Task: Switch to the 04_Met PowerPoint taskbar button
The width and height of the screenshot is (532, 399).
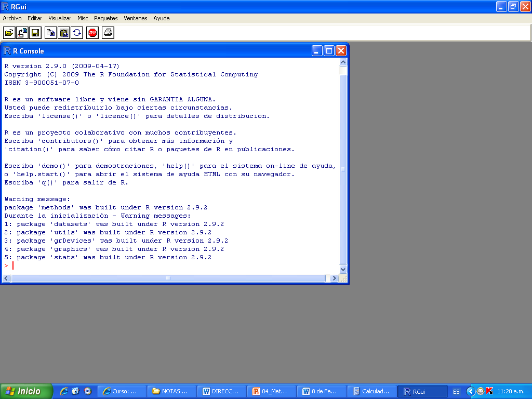Action: [x=272, y=391]
